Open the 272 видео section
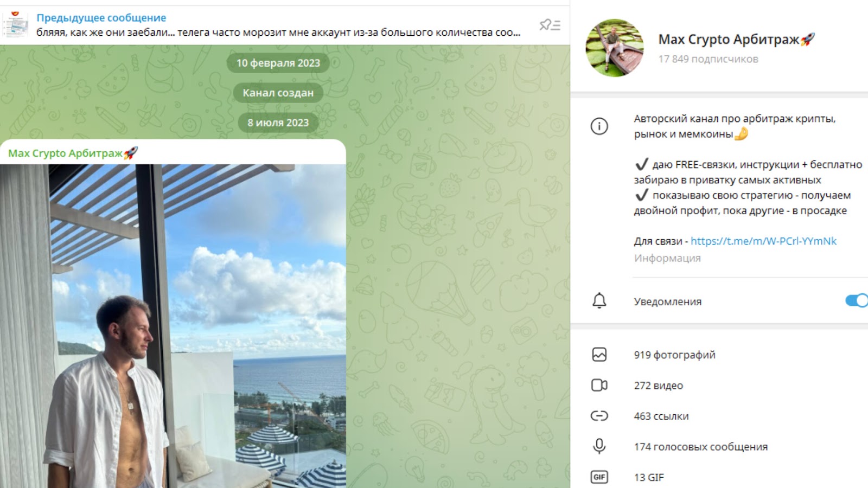This screenshot has width=868, height=488. click(658, 386)
